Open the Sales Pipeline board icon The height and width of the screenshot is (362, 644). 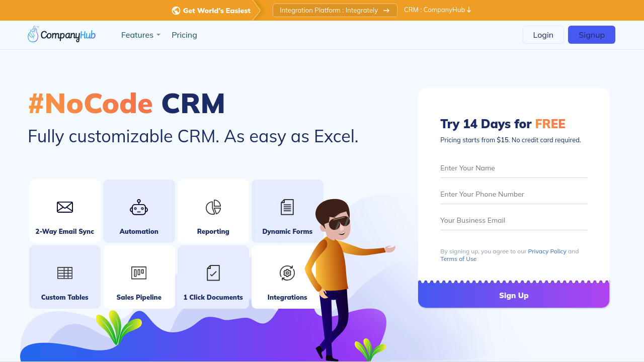(139, 273)
